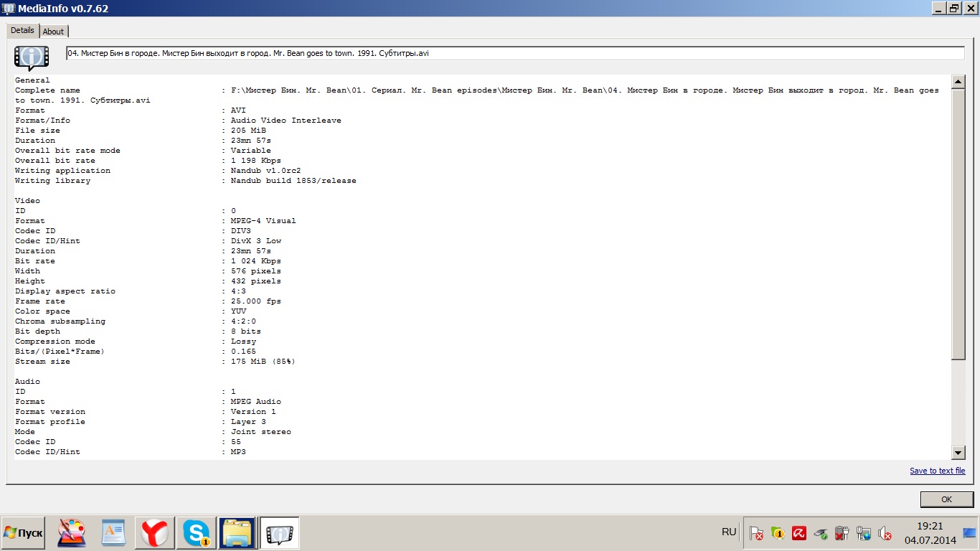
Task: Open the battery power tray icon
Action: point(842,533)
